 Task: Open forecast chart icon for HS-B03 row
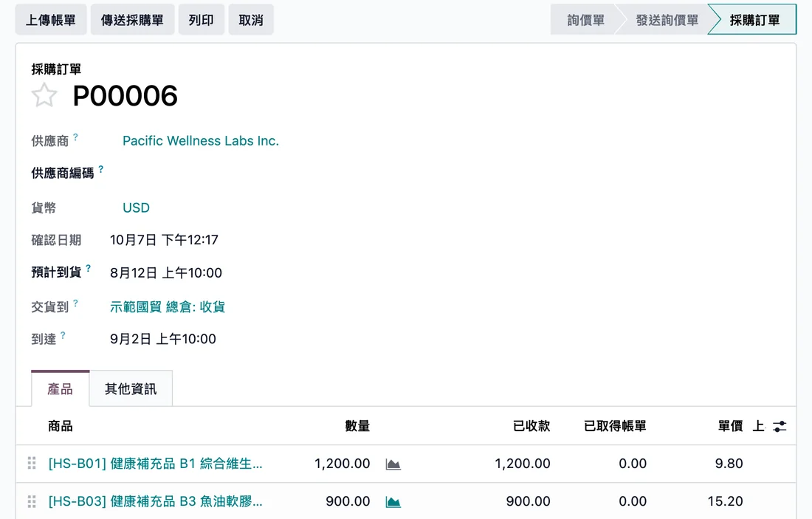393,502
